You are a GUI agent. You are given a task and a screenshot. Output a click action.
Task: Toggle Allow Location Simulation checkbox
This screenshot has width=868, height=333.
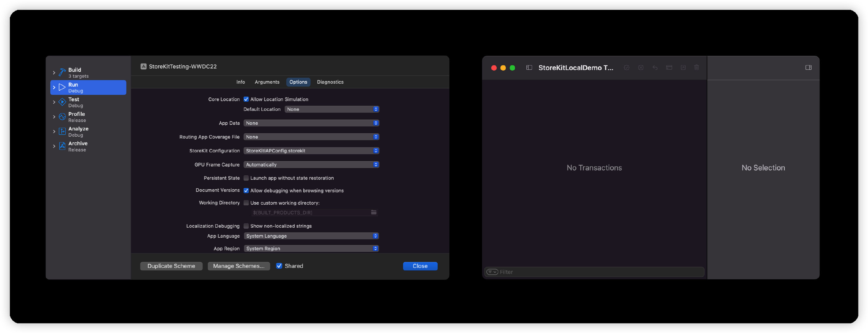click(x=246, y=99)
